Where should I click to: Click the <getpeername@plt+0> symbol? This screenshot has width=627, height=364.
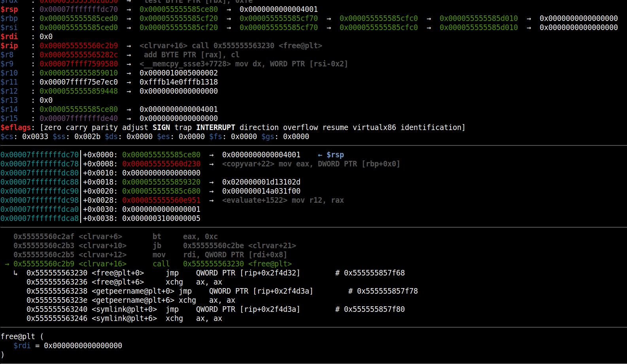pos(133,291)
